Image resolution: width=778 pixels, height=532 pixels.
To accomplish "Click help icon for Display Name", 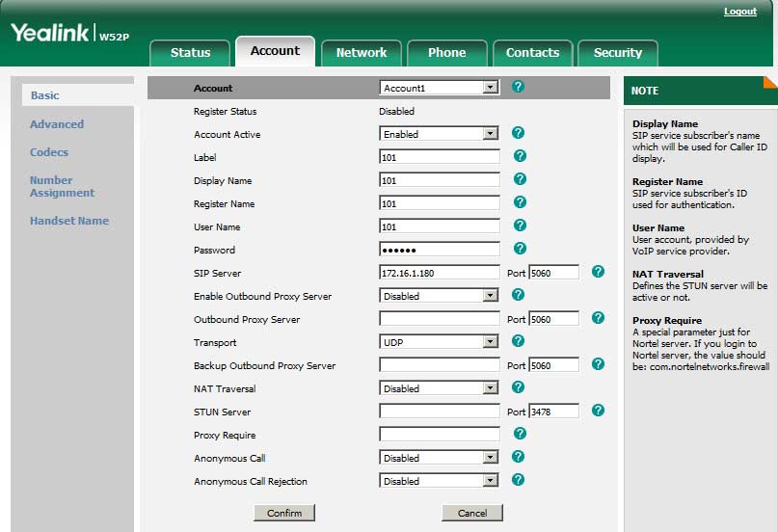I will click(520, 179).
